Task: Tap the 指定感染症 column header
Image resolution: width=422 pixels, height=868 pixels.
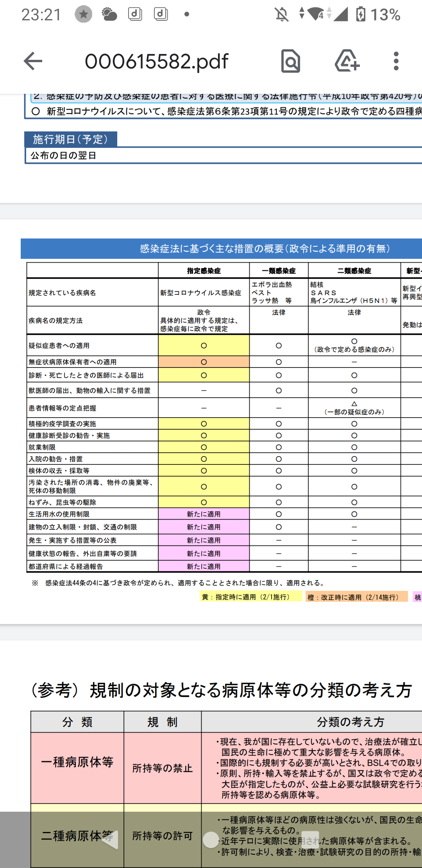Action: point(204,271)
